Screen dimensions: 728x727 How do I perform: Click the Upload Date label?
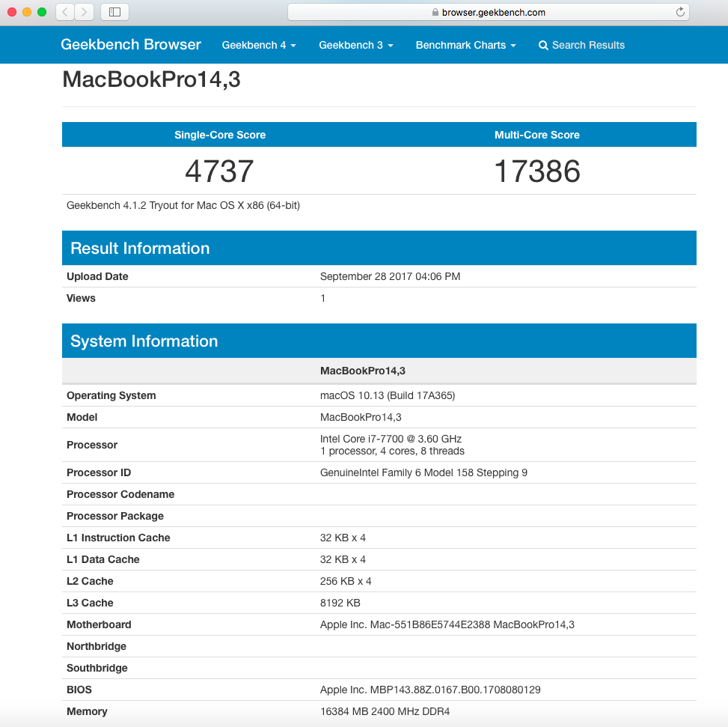[97, 276]
